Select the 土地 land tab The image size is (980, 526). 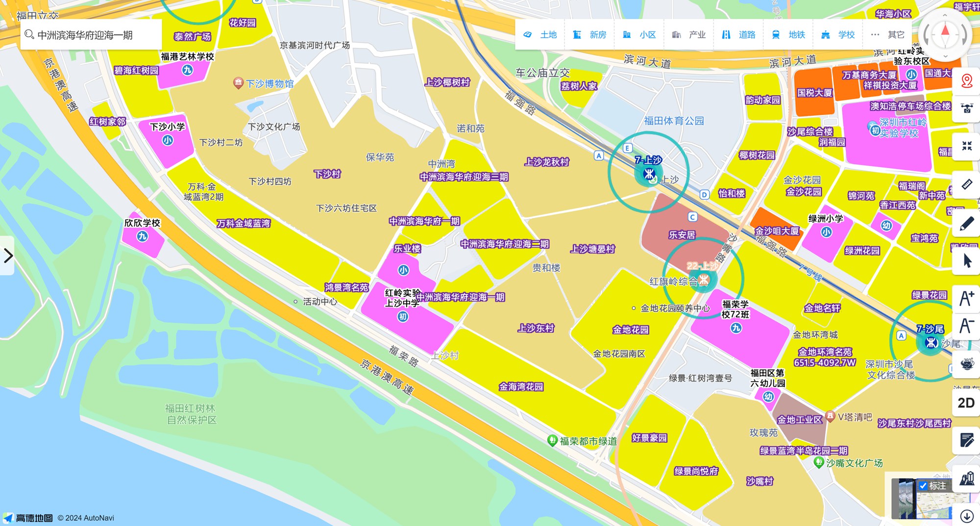tap(540, 35)
